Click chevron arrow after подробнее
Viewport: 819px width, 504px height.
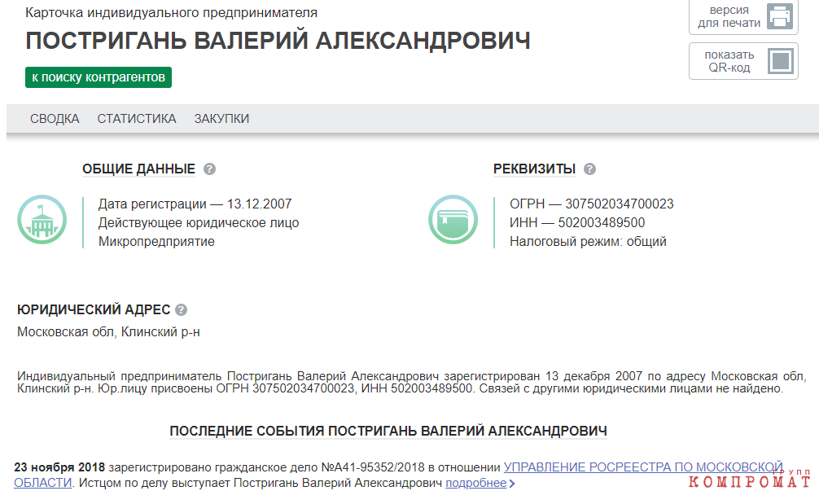[512, 484]
